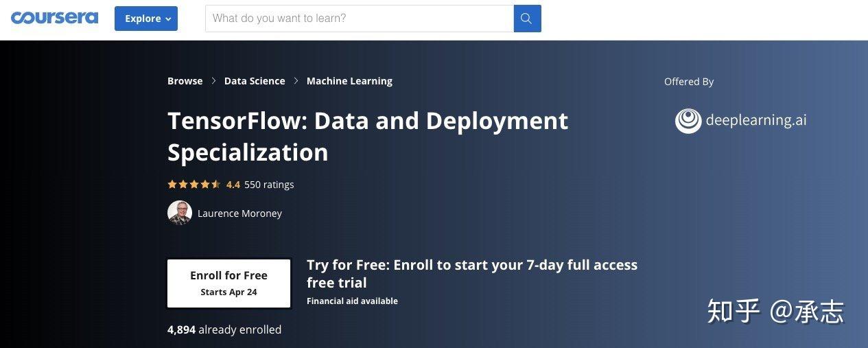Open the Machine Learning breadcrumb
Viewport: 868px width, 348px height.
[349, 81]
